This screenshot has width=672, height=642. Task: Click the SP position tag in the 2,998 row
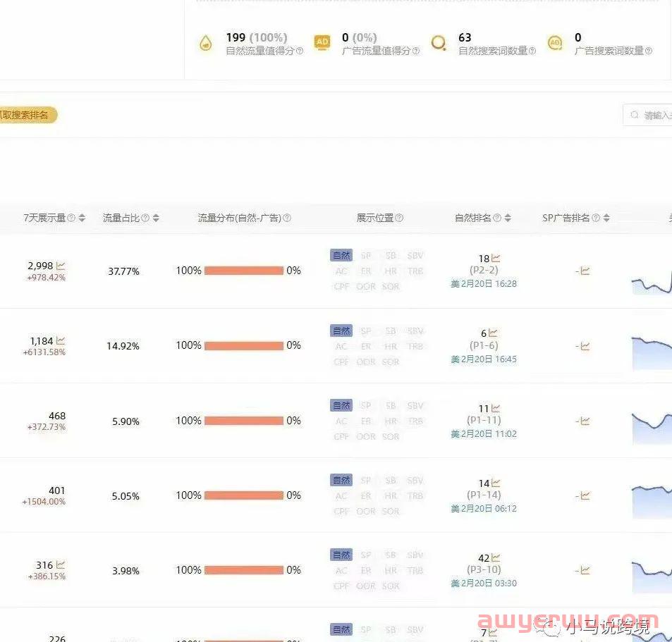(366, 256)
